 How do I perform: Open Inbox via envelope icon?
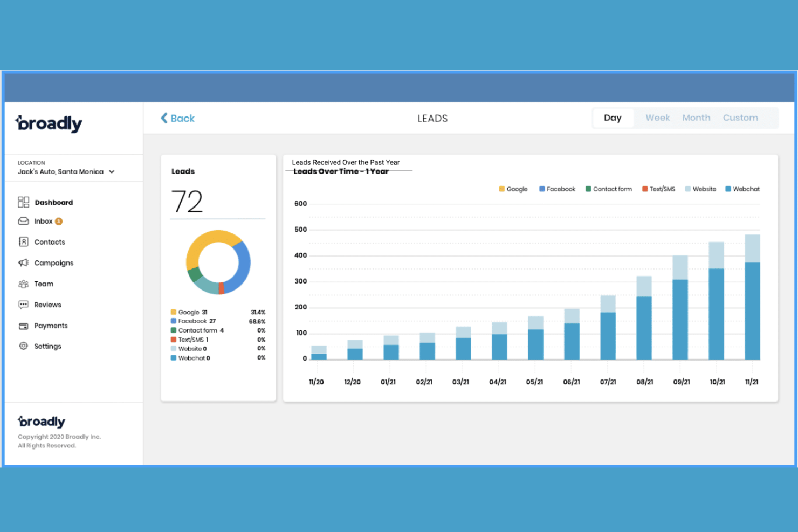tap(23, 221)
